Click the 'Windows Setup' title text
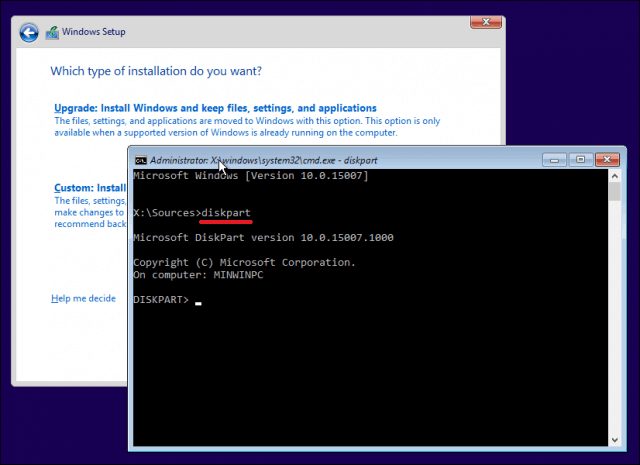 pyautogui.click(x=93, y=32)
